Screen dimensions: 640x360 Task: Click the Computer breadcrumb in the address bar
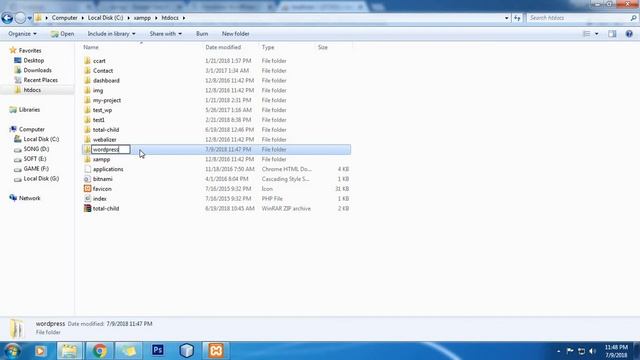64,18
